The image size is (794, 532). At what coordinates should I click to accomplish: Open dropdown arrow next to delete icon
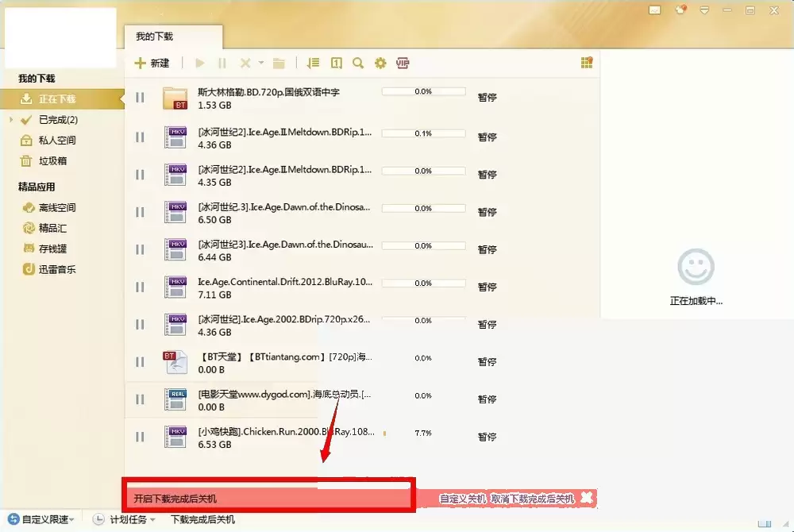tap(260, 63)
